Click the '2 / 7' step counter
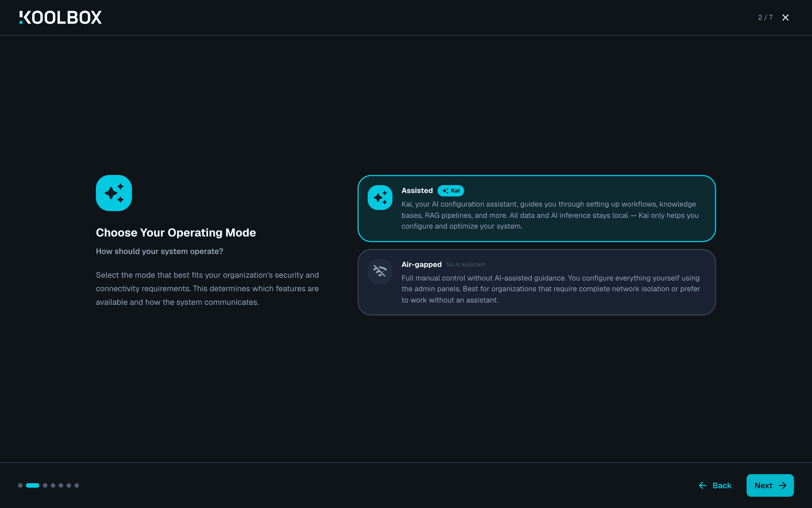 point(765,17)
